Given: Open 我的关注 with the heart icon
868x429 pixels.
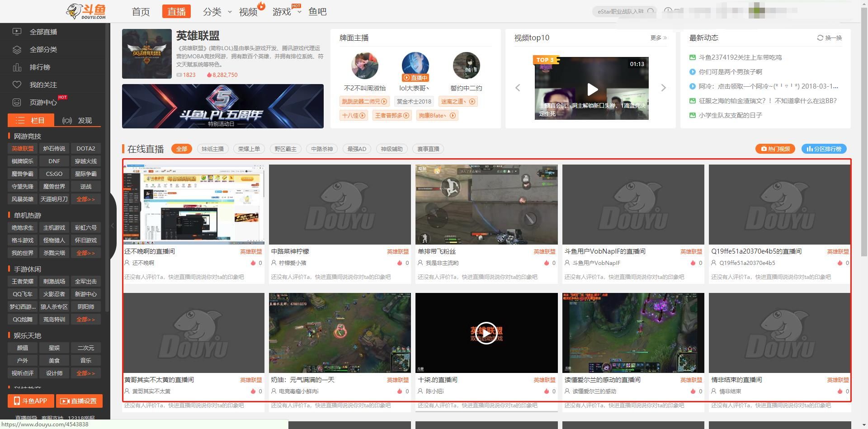Looking at the screenshot, I should (43, 85).
